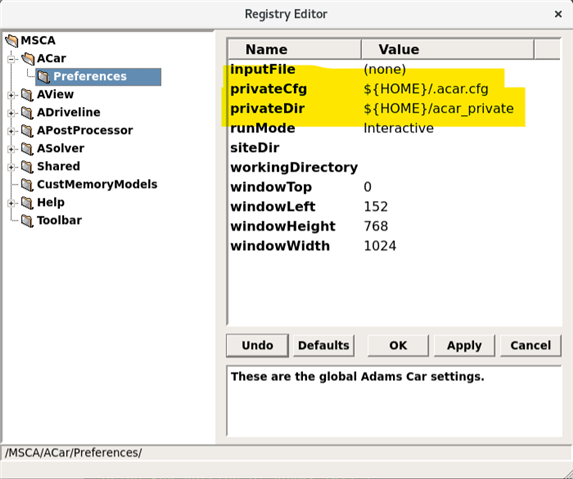
Task: Click the /MSCA/ACar/Preferences/ path in status bar
Action: click(x=73, y=453)
